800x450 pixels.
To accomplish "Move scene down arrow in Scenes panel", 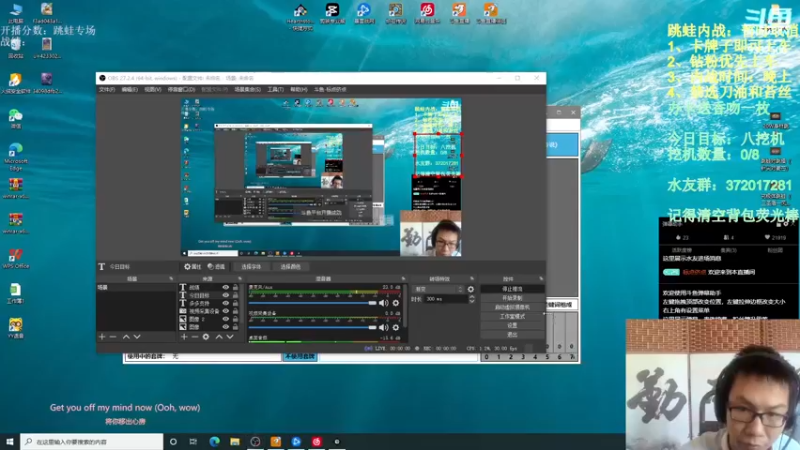I will 137,337.
